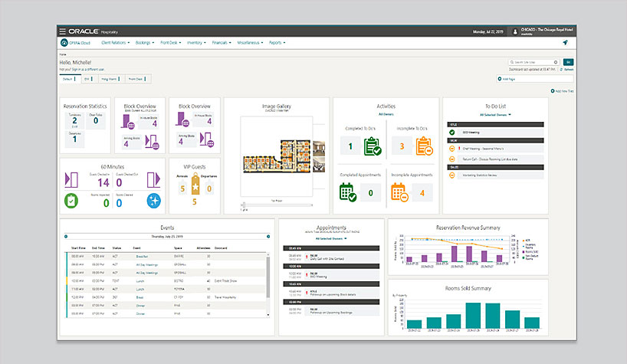Screen dimensions: 627x364
Task: Click Incomplete To Do's count 3
Action: click(402, 146)
